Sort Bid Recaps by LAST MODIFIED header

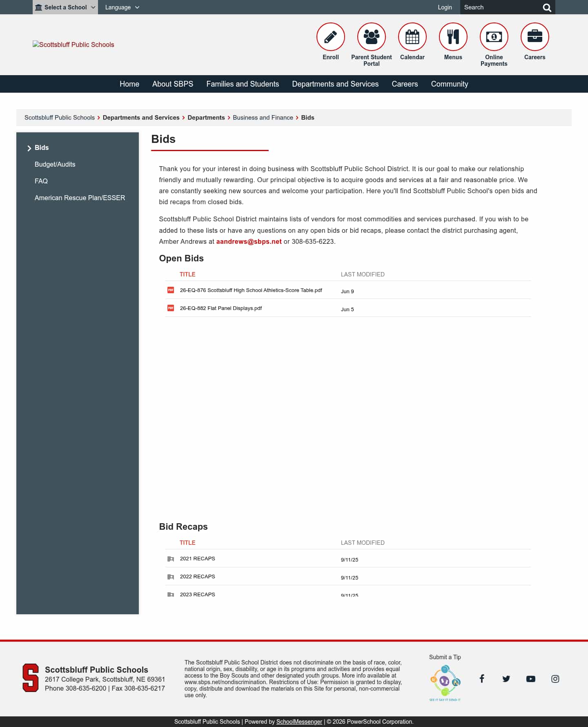click(x=363, y=543)
